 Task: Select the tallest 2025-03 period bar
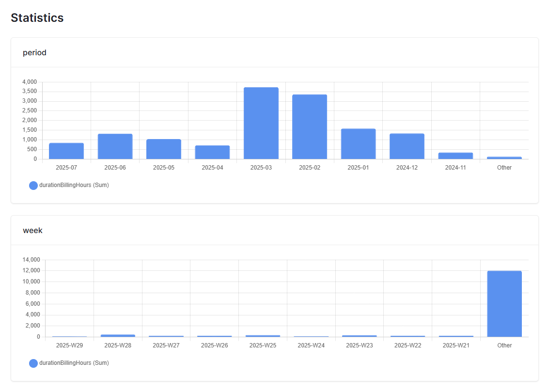click(x=261, y=123)
